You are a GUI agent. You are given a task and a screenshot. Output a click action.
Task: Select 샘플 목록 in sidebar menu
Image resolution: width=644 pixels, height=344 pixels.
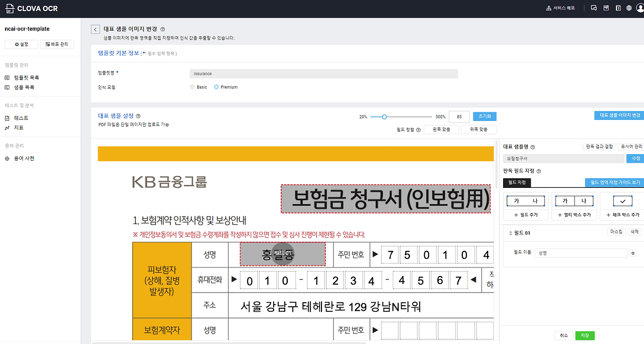click(24, 87)
